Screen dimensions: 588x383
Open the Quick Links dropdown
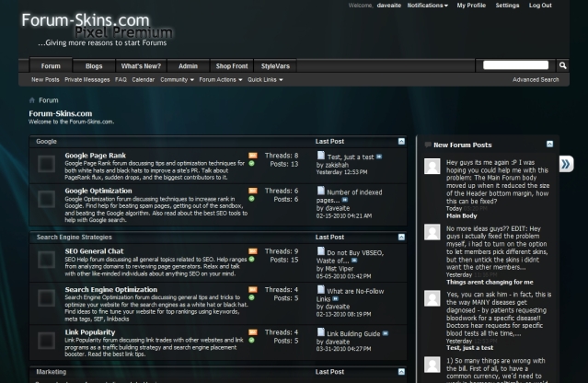point(265,79)
